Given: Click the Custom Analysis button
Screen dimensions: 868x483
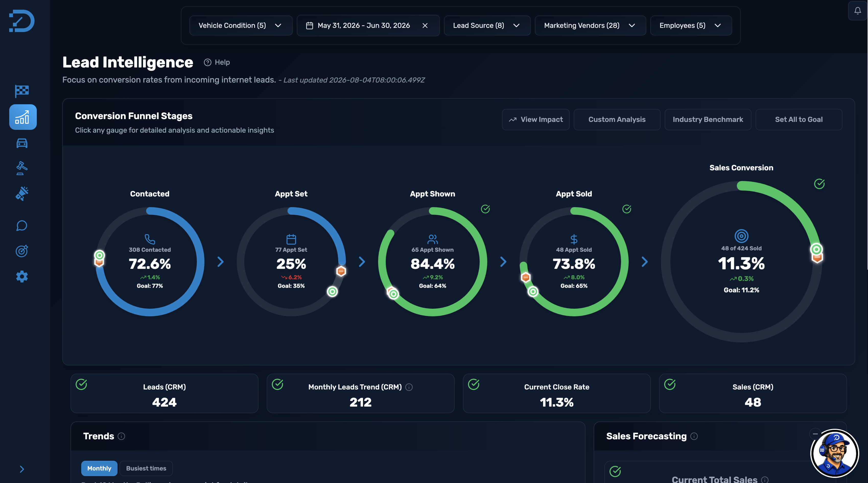Looking at the screenshot, I should 617,119.
